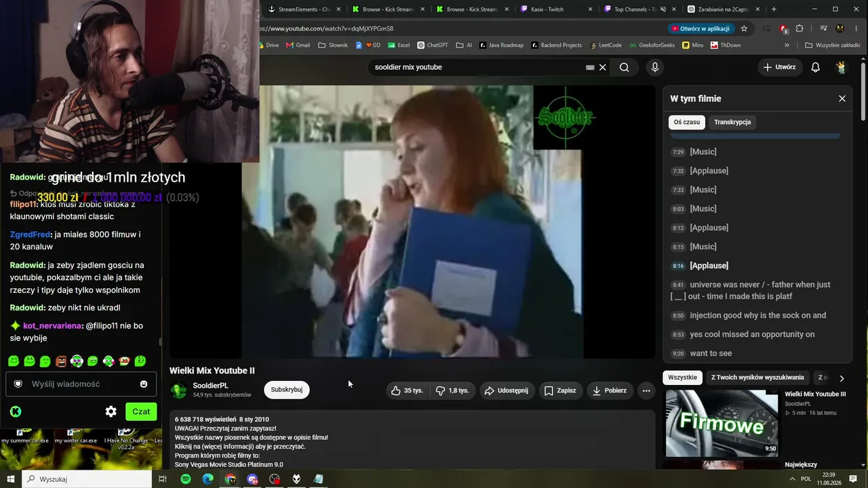This screenshot has height=488, width=868.
Task: Clear the YouTube search query with X
Action: (602, 67)
